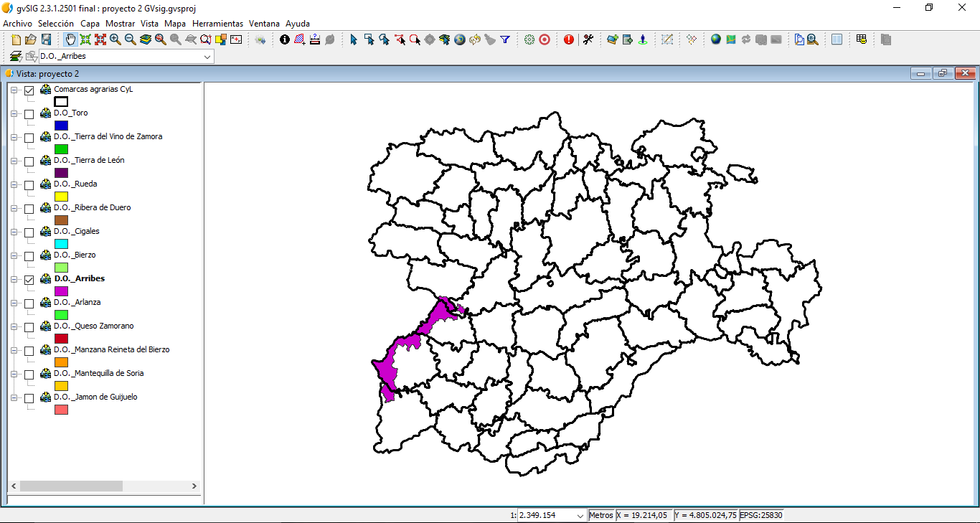Open the Herramientas menu
This screenshot has height=523, width=980.
point(217,24)
